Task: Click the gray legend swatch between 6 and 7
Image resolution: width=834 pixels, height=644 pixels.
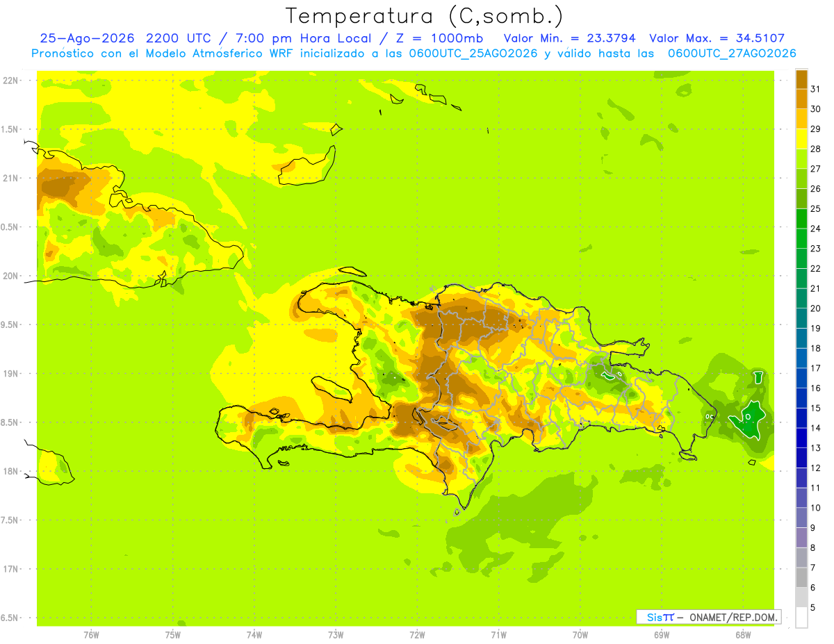Action: pos(801,577)
